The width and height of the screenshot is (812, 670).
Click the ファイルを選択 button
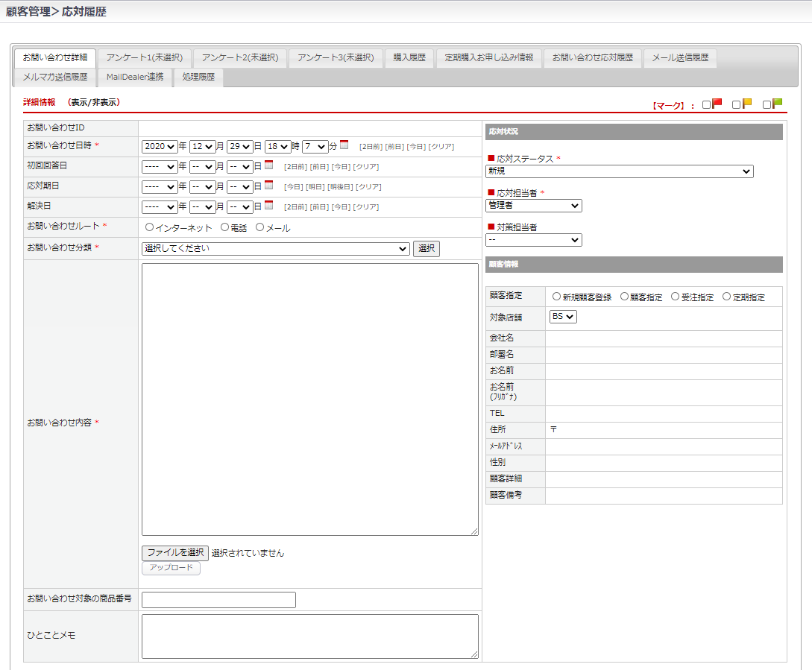(x=174, y=553)
